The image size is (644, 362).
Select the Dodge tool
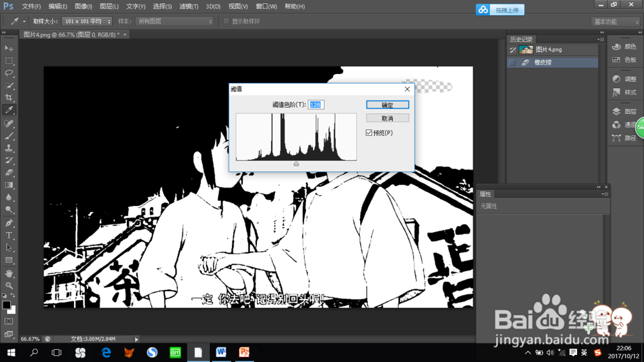tap(8, 209)
